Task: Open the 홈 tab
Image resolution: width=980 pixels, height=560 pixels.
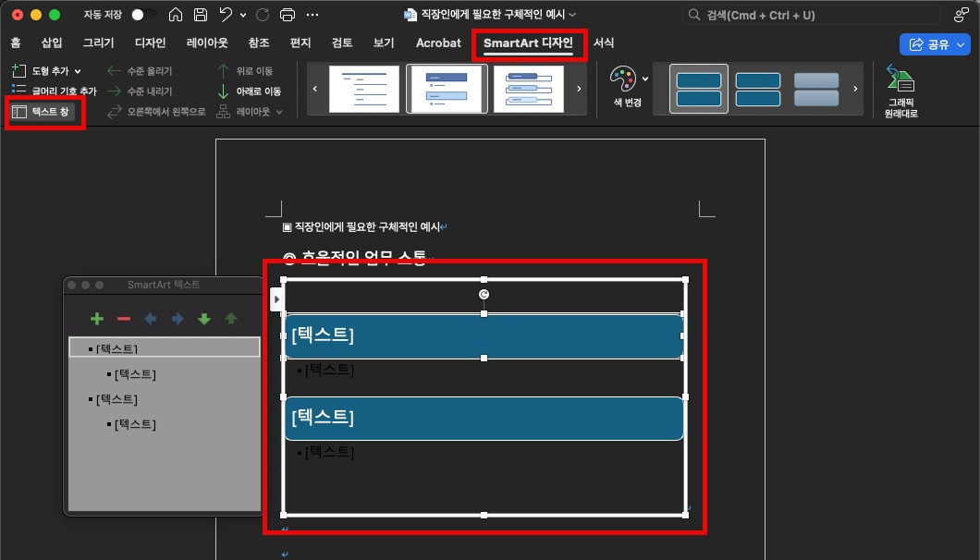Action: click(16, 43)
